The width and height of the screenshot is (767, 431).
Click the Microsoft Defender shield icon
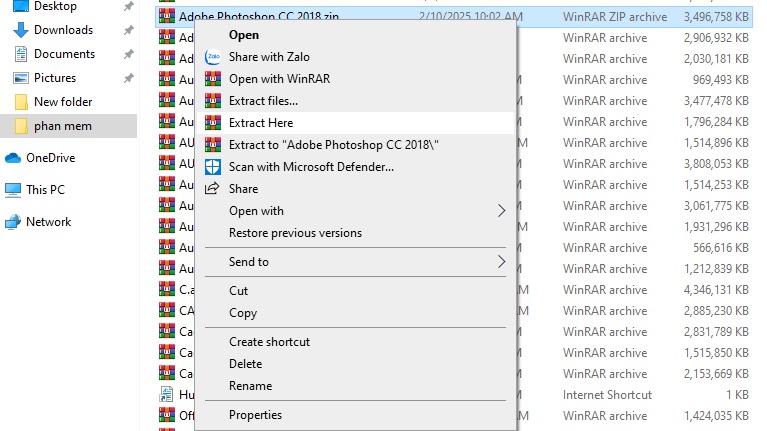coord(212,167)
